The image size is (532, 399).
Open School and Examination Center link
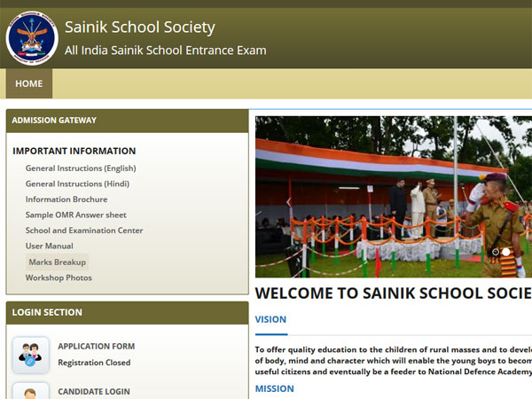coord(84,231)
